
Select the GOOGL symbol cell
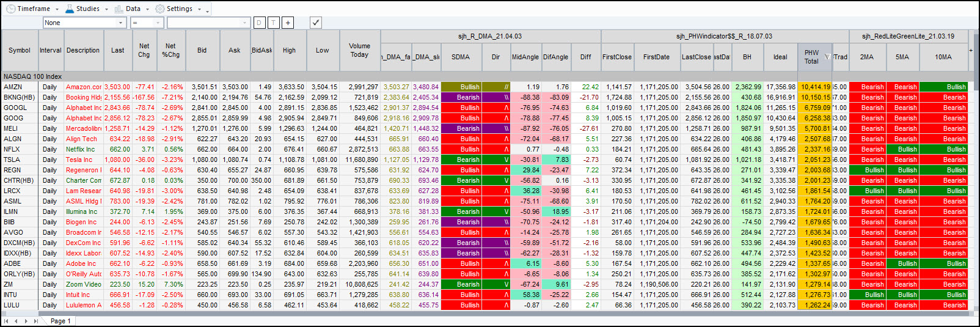point(20,108)
